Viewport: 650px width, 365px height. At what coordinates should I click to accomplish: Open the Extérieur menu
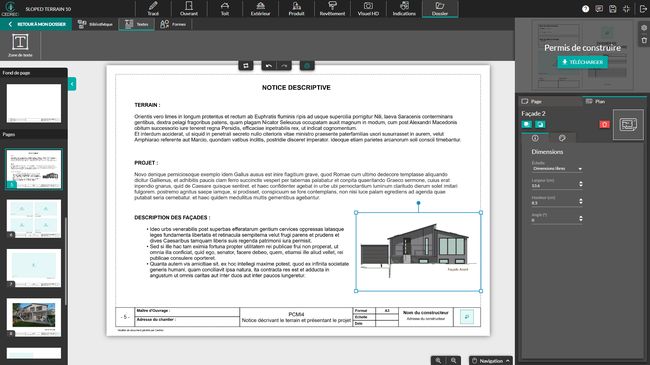[260, 9]
